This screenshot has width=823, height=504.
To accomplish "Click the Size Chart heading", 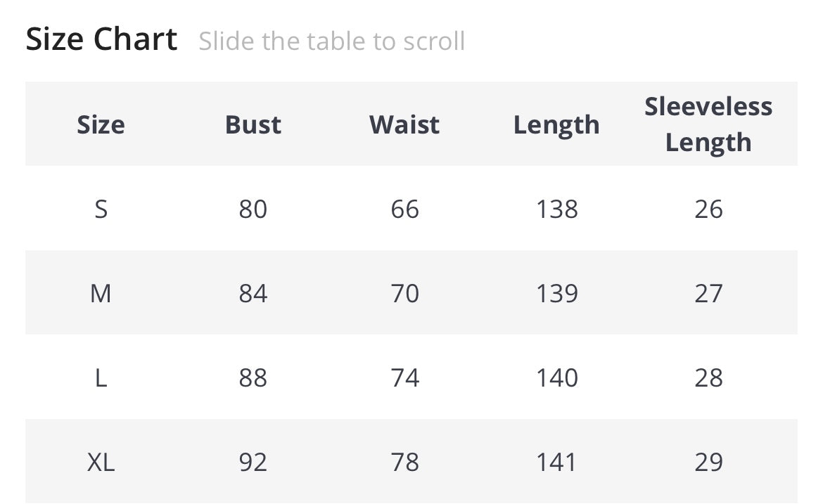I will click(x=101, y=39).
